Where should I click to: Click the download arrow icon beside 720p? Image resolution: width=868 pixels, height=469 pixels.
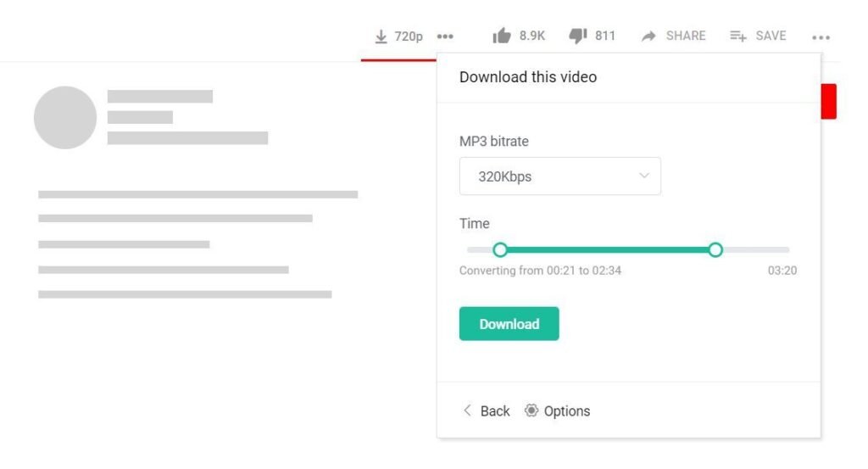pyautogui.click(x=381, y=36)
